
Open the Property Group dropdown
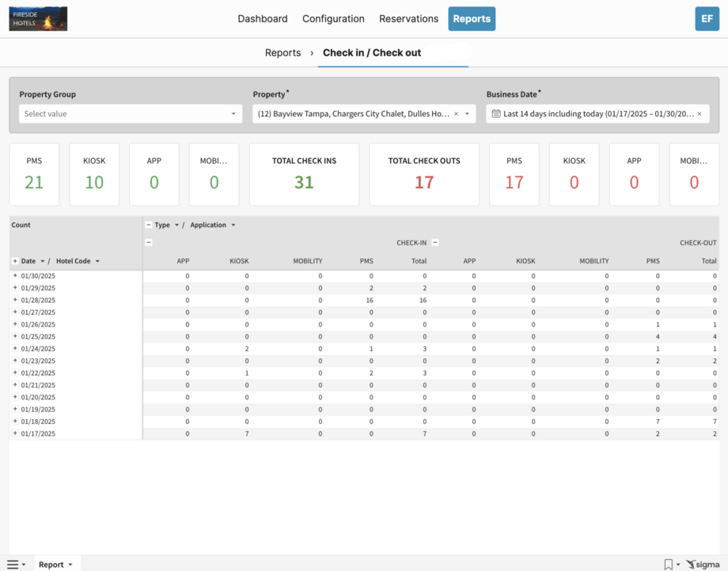131,114
